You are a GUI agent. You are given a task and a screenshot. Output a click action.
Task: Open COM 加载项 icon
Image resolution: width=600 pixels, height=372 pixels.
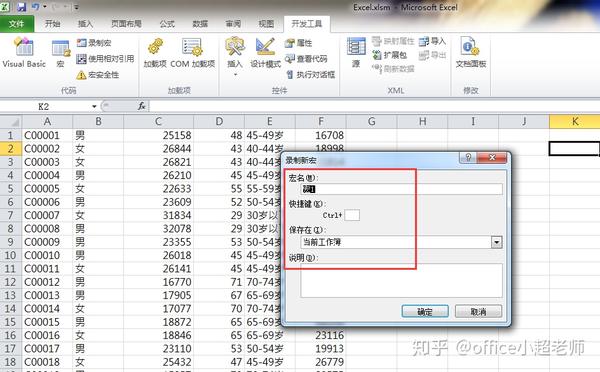(x=192, y=47)
